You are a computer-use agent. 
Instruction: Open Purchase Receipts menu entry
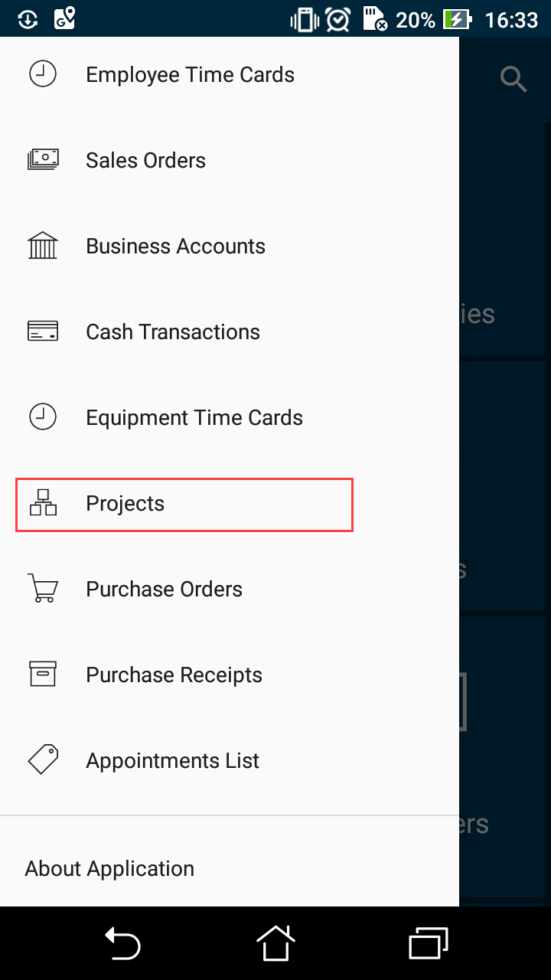[x=174, y=675]
